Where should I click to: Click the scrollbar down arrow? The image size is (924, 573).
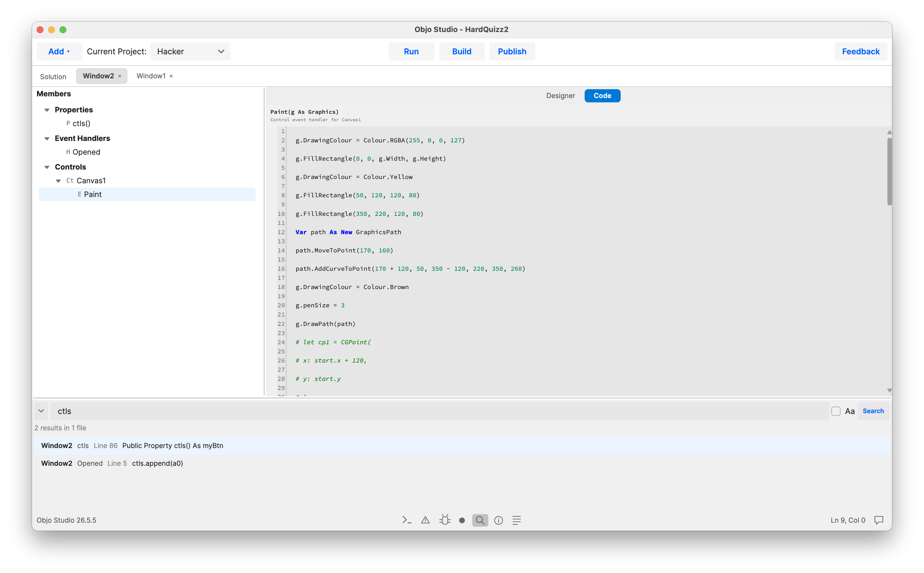point(889,391)
